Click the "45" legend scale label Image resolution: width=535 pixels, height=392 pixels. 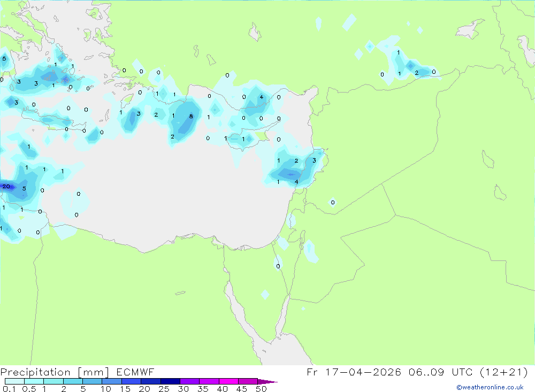tap(242, 389)
